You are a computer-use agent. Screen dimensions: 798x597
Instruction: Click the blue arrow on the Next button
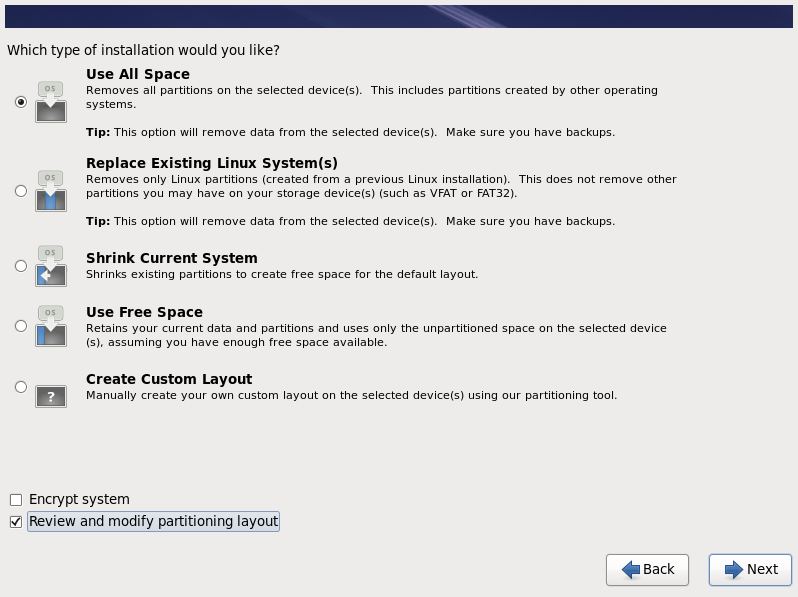(734, 570)
